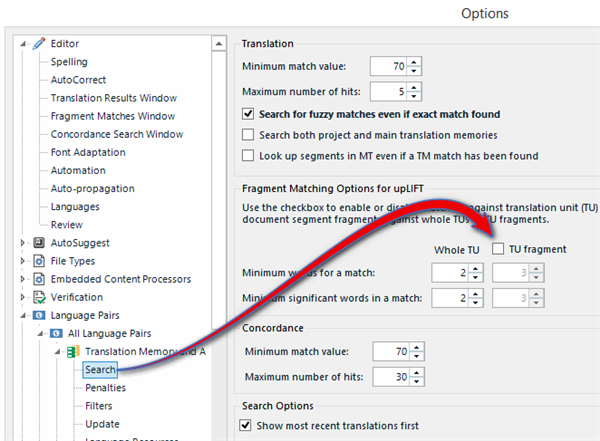The height and width of the screenshot is (441, 600).
Task: Decrease Concordance minimum match value
Action: pos(416,356)
